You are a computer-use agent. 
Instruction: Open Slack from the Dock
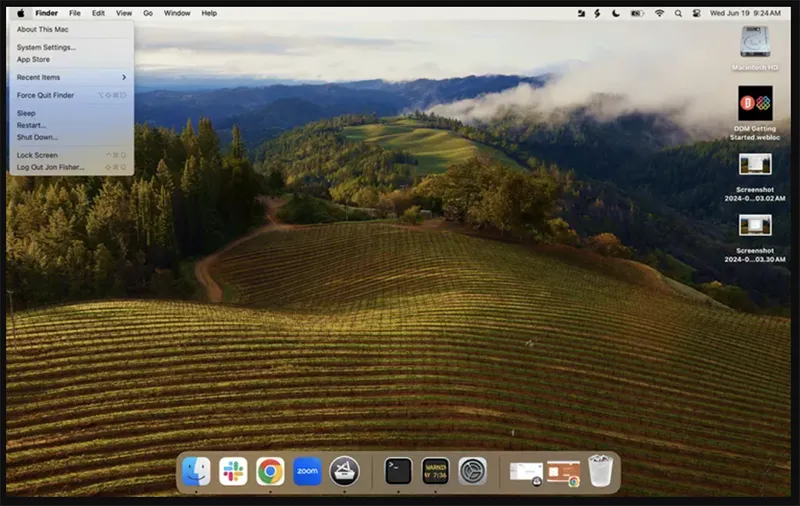233,471
